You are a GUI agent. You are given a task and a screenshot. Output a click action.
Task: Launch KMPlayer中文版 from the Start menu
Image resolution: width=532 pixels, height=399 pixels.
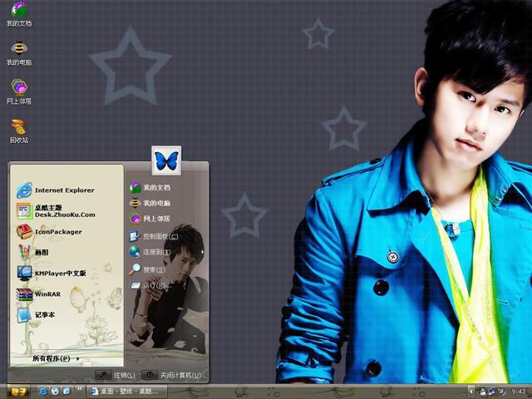[52, 273]
